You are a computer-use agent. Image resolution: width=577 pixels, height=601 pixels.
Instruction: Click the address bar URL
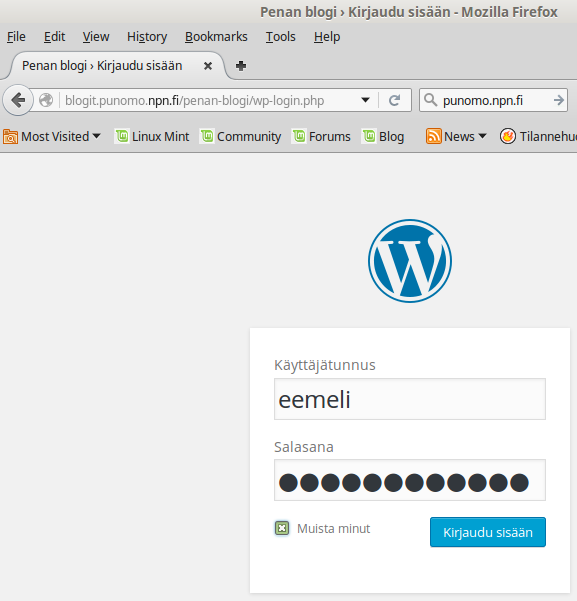194,100
